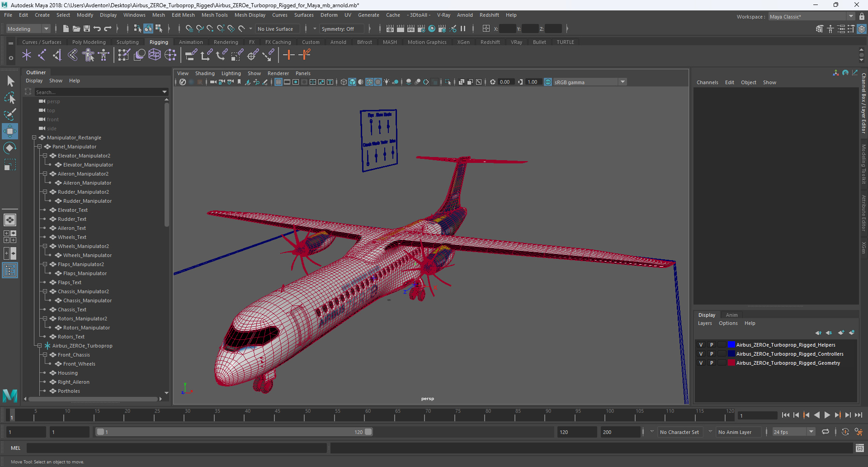Toggle playback P on Rigged_Helpers layer

click(x=712, y=345)
